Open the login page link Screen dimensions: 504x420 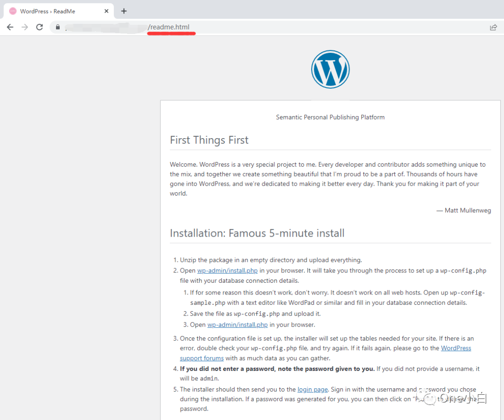pyautogui.click(x=312, y=390)
